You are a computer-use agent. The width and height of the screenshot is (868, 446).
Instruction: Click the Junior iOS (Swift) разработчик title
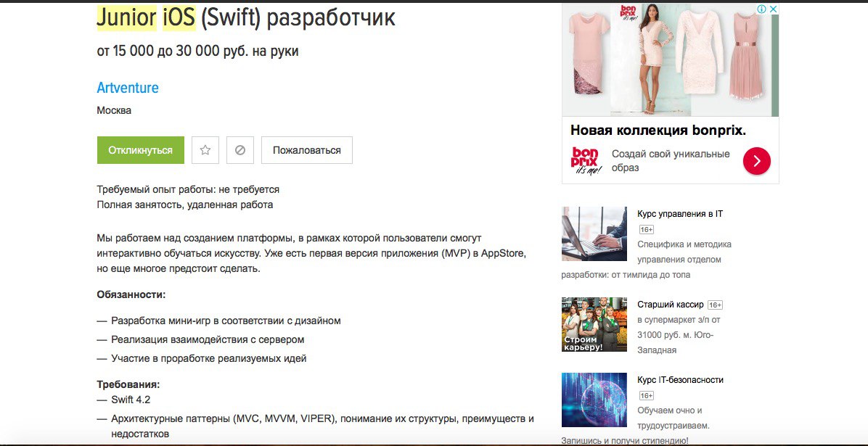[246, 17]
